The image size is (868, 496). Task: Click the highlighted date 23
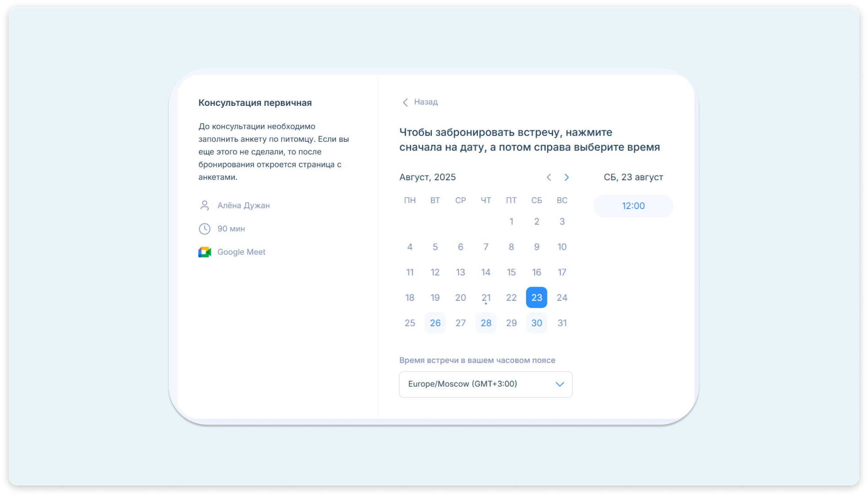pos(536,298)
